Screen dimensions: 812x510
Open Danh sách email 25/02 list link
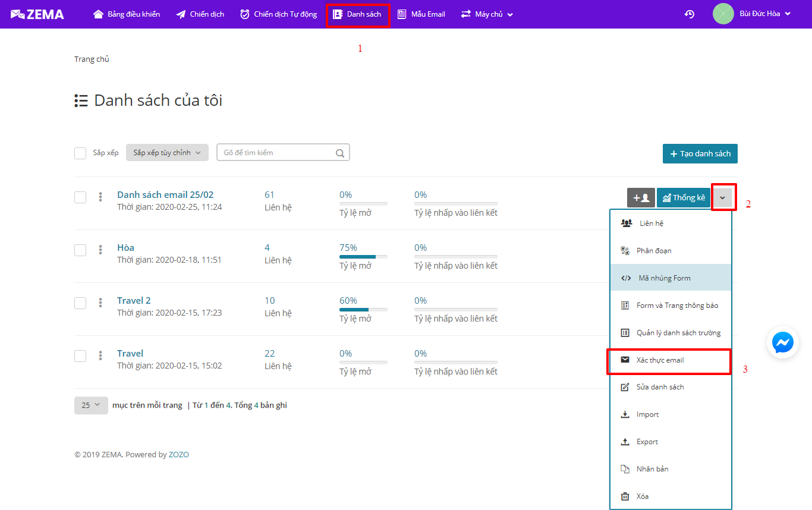[165, 194]
